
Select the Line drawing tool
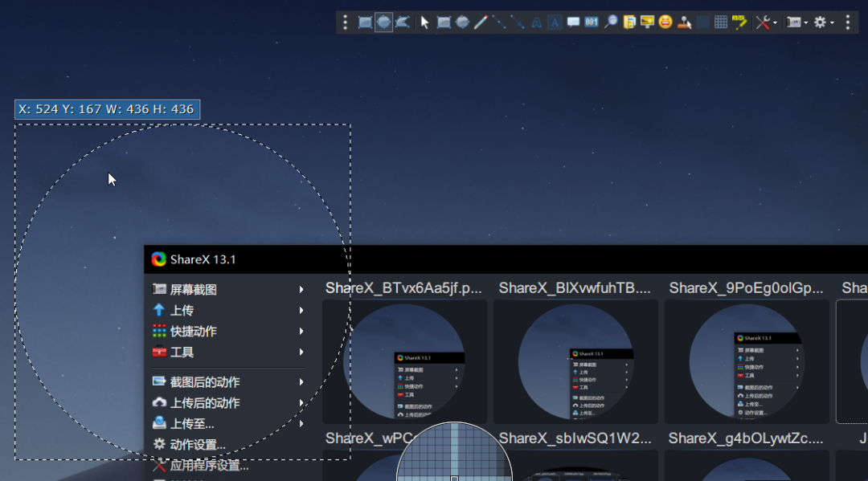pos(499,22)
